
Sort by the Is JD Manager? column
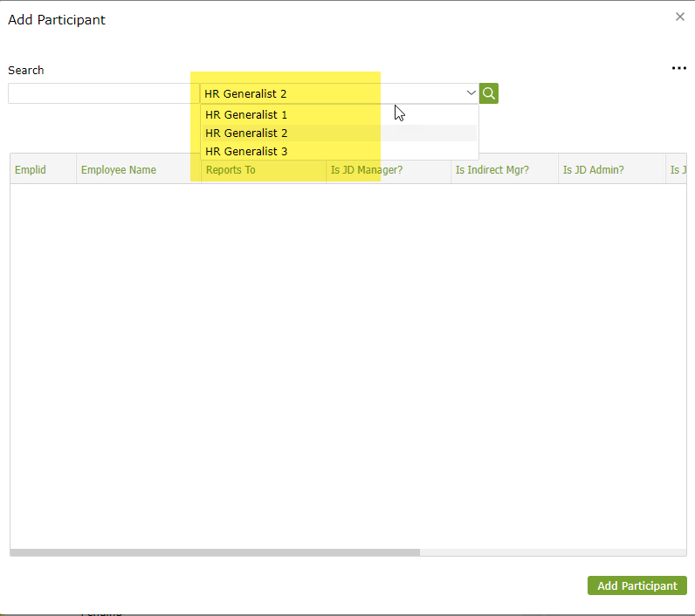pyautogui.click(x=367, y=169)
